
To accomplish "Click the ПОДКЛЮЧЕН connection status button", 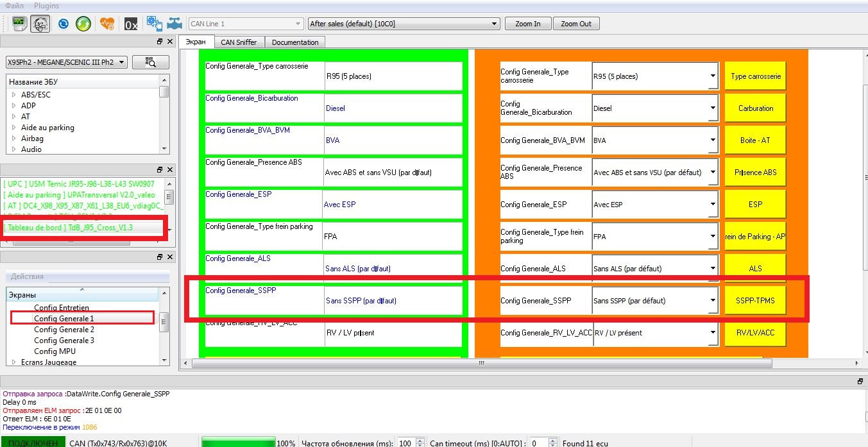I will click(33, 443).
